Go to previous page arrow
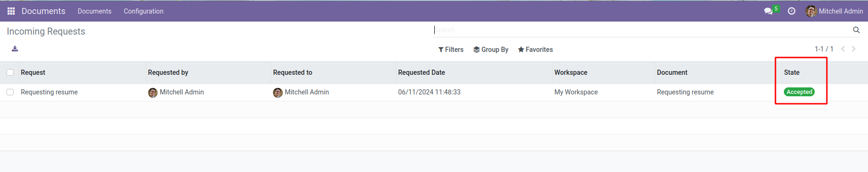Image resolution: width=868 pixels, height=172 pixels. (843, 49)
